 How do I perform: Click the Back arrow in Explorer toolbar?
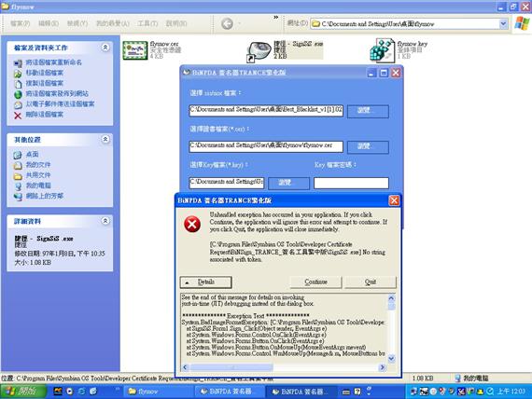227,23
